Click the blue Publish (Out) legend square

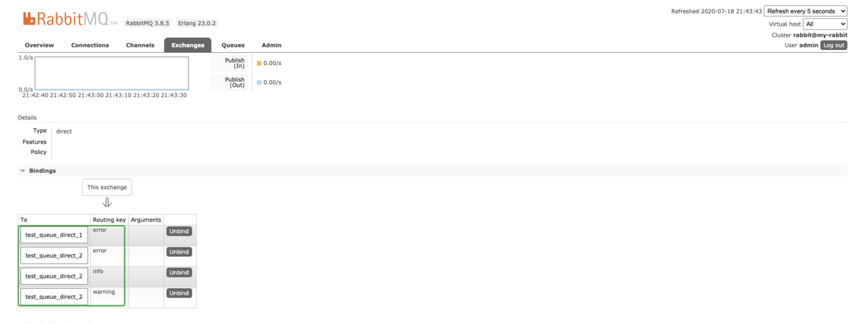[259, 83]
